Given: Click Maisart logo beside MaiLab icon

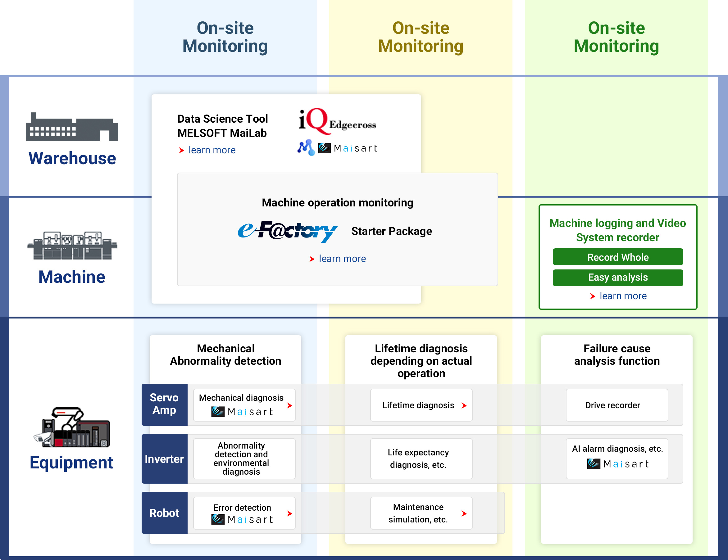Looking at the screenshot, I should [347, 148].
